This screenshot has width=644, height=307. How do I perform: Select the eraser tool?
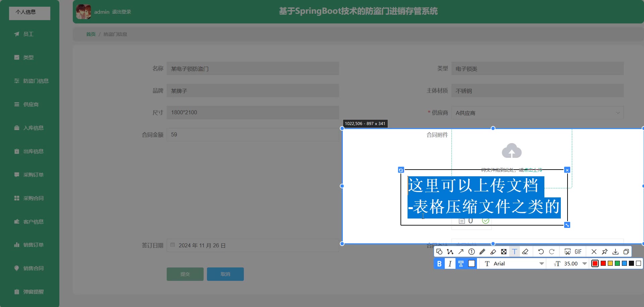525,252
